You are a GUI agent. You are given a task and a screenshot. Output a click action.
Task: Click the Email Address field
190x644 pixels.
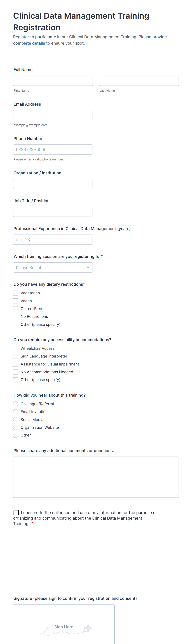pos(53,115)
